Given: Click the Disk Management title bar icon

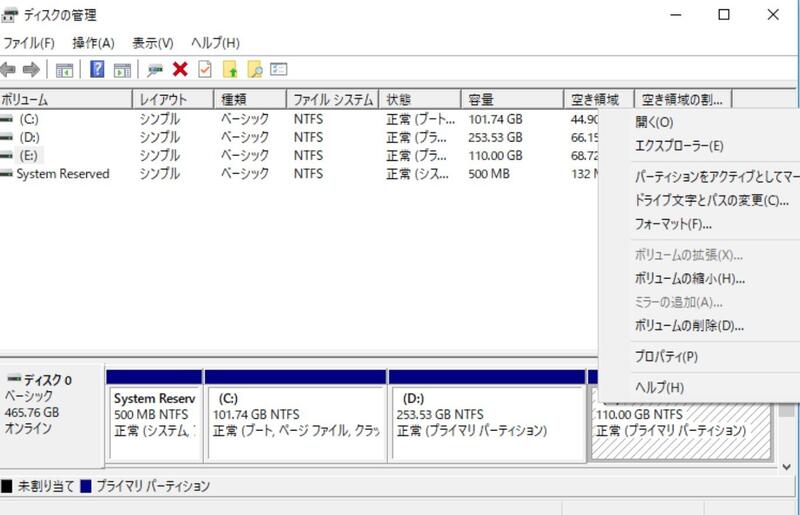Looking at the screenshot, I should pyautogui.click(x=9, y=15).
